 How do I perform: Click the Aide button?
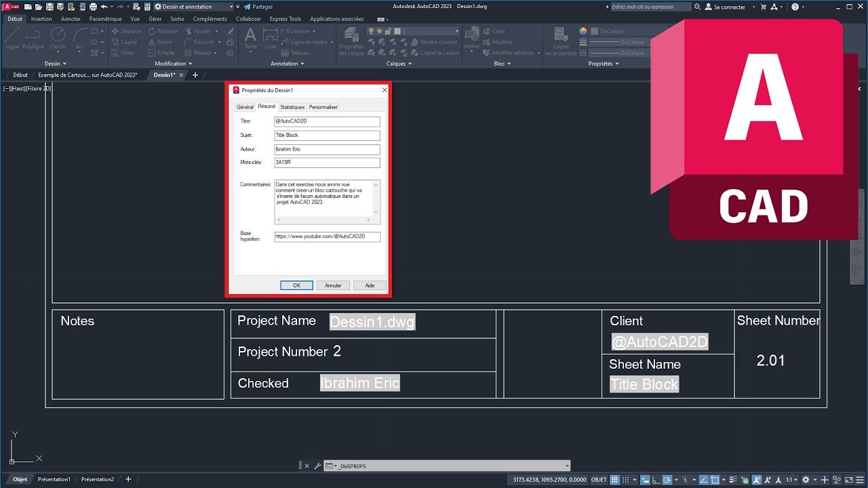click(370, 285)
